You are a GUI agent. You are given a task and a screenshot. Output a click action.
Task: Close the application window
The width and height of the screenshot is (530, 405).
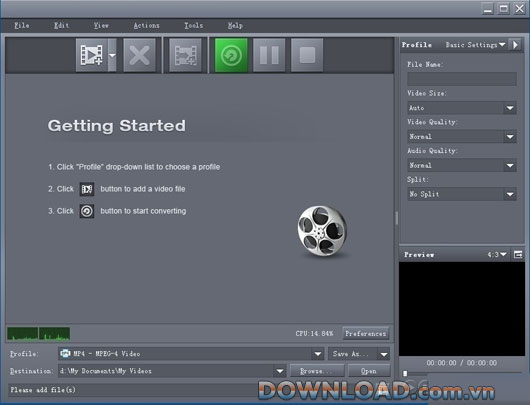tap(520, 9)
